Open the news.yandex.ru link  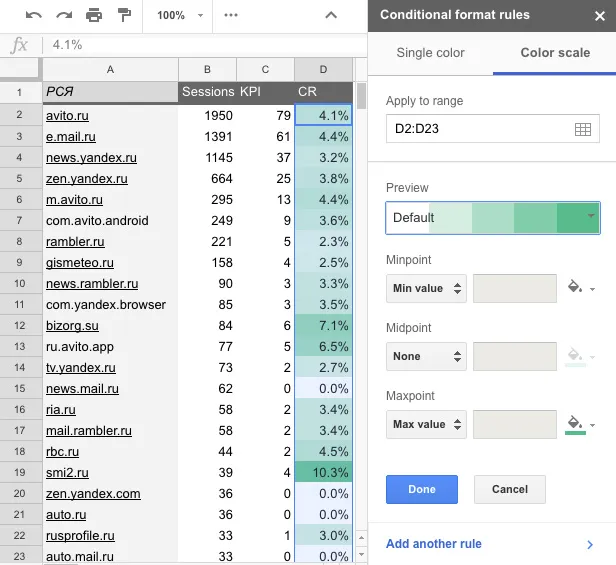91,158
